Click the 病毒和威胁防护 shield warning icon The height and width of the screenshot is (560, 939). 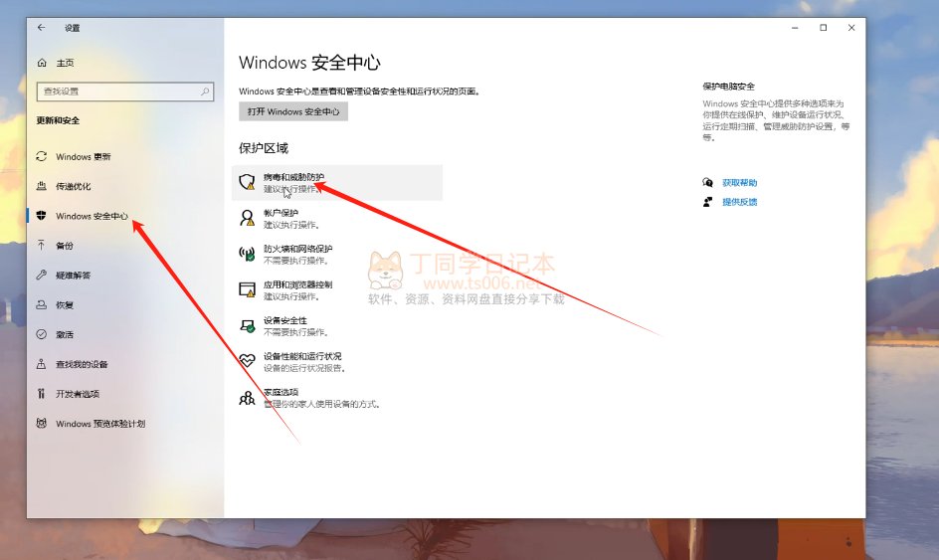click(x=247, y=182)
